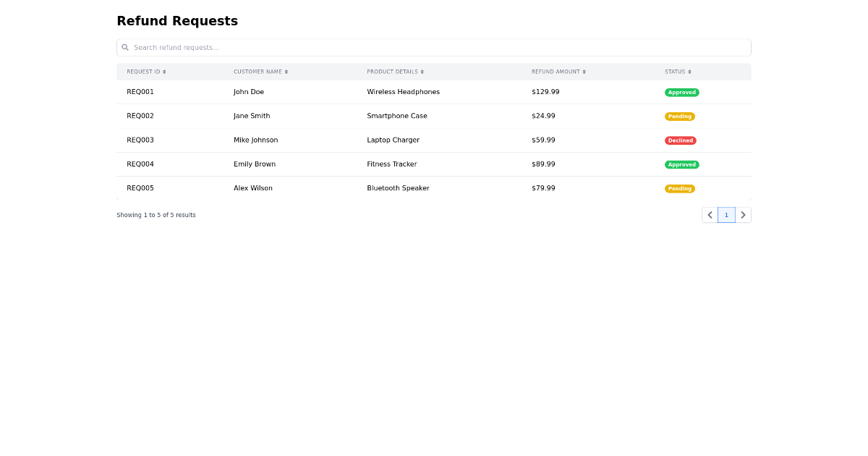
Task: Sort by Request ID arrow icon
Action: [164, 72]
